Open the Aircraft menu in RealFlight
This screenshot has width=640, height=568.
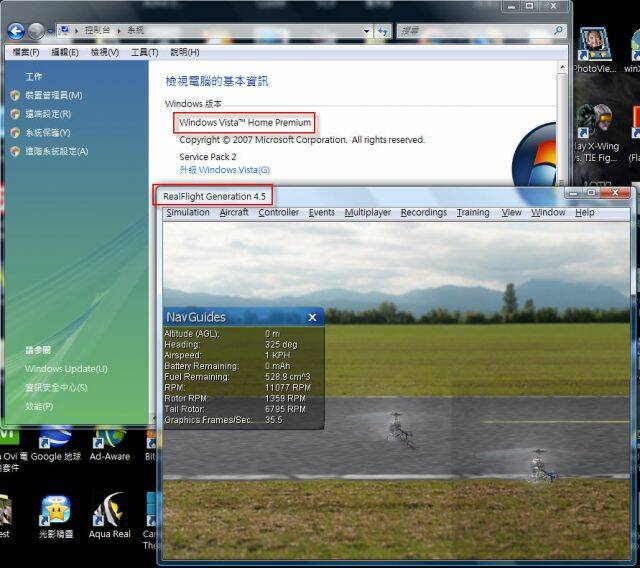tap(234, 213)
